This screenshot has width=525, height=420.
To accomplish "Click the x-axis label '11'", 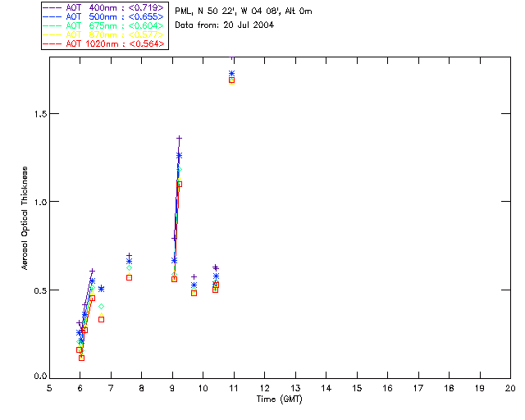I will (x=234, y=388).
